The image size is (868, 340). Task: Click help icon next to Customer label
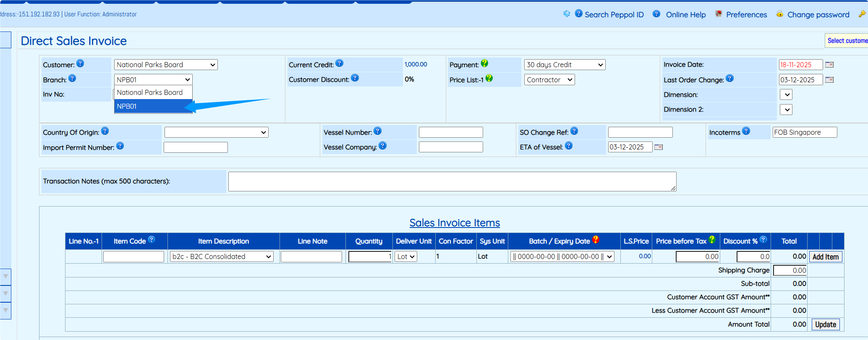coord(80,64)
